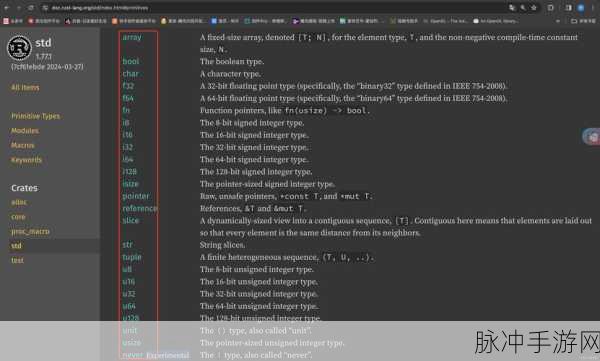Expand the bookmarks bar overflow chevron

558,21
